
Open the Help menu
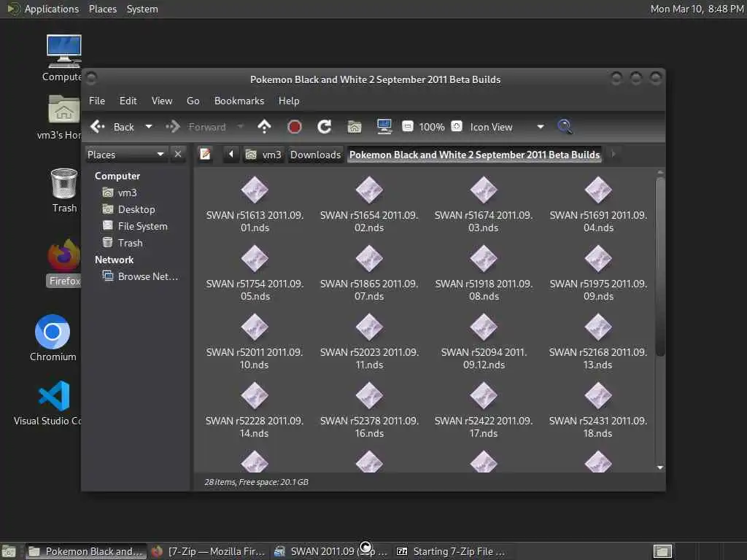click(x=289, y=101)
